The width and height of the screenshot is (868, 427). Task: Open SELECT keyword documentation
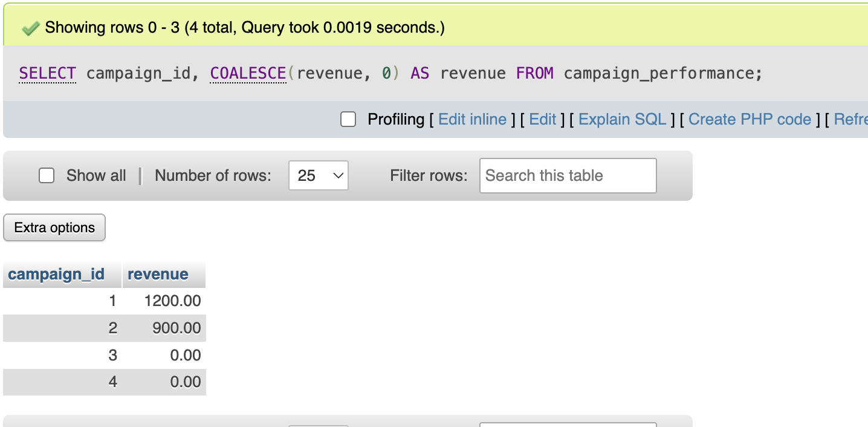47,73
